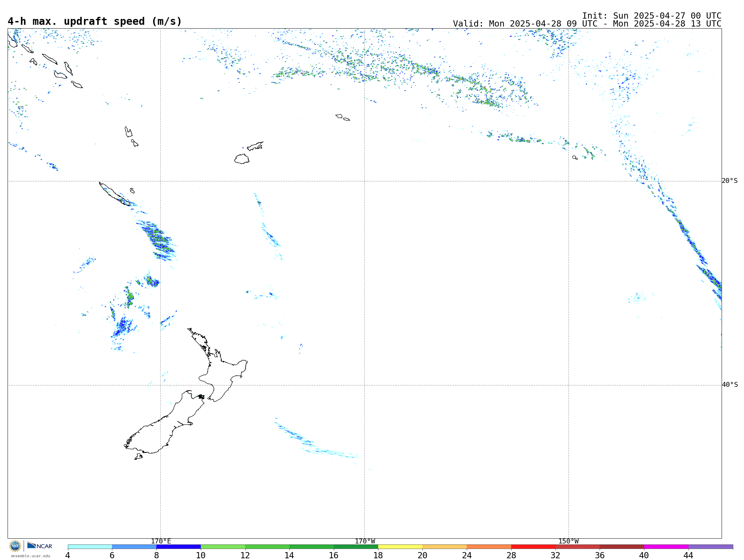Click colorbar tick label '12'

coord(245,555)
